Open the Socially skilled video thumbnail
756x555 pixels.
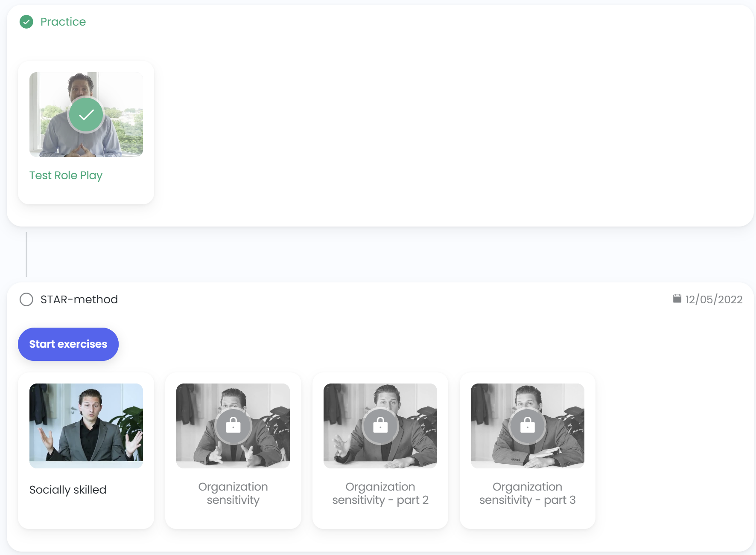coord(86,426)
